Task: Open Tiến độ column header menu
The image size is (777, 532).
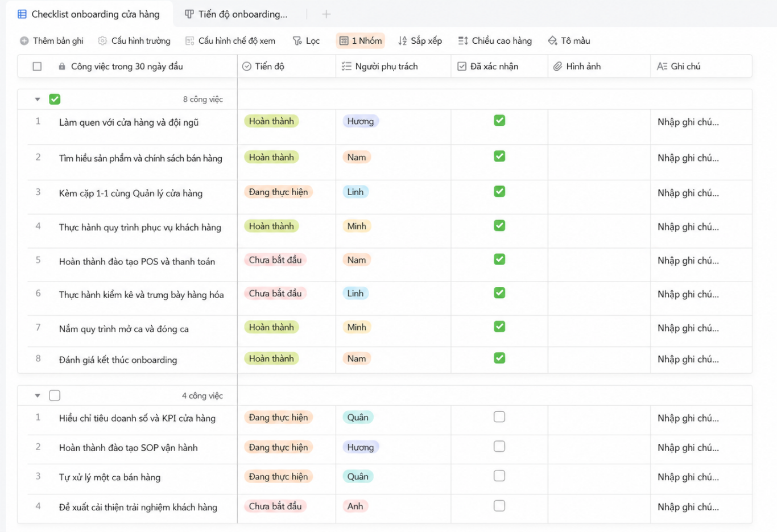Action: point(287,67)
